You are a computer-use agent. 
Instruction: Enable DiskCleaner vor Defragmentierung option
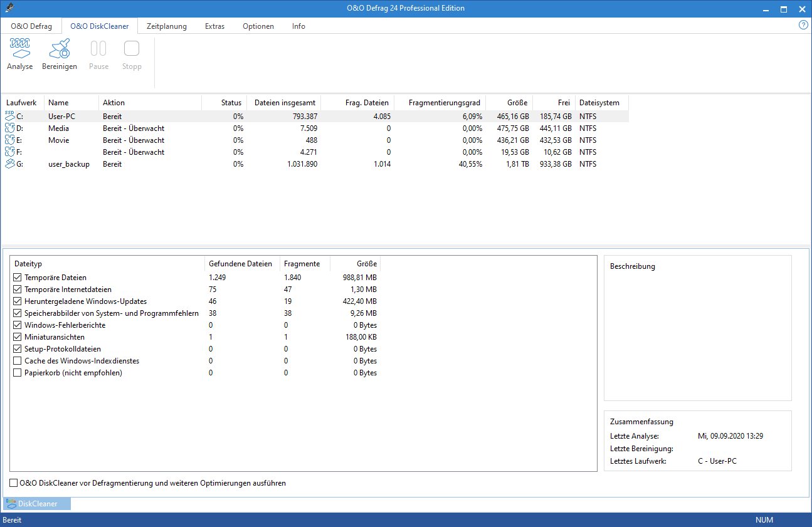[x=14, y=483]
